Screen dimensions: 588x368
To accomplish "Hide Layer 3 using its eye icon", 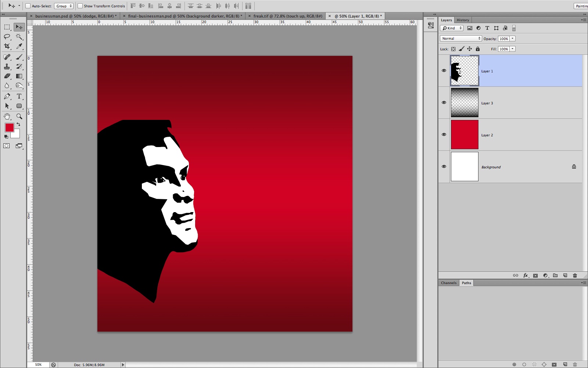I will pyautogui.click(x=444, y=103).
